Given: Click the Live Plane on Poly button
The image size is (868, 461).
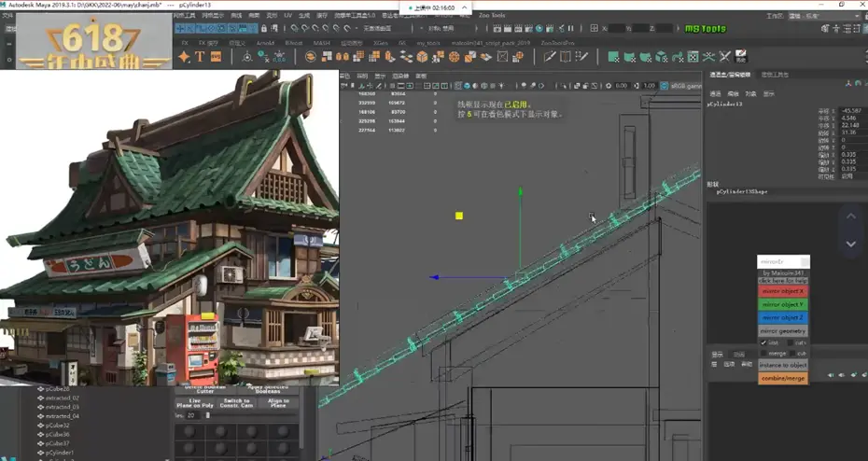Looking at the screenshot, I should coord(195,403).
